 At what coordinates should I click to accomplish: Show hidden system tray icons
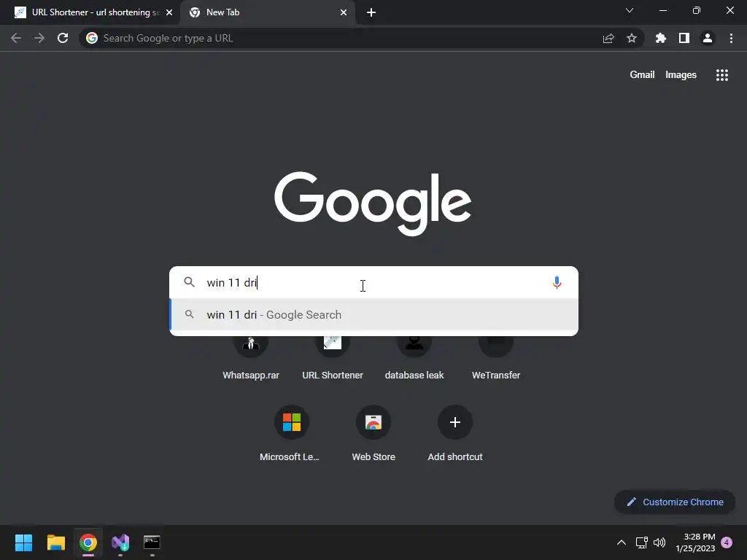[622, 542]
